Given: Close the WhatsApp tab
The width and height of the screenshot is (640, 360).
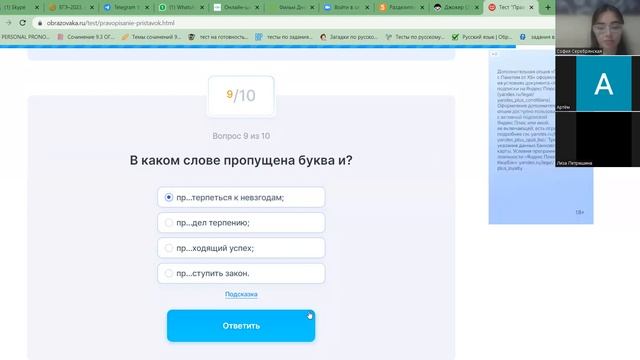Looking at the screenshot, I should (x=202, y=7).
